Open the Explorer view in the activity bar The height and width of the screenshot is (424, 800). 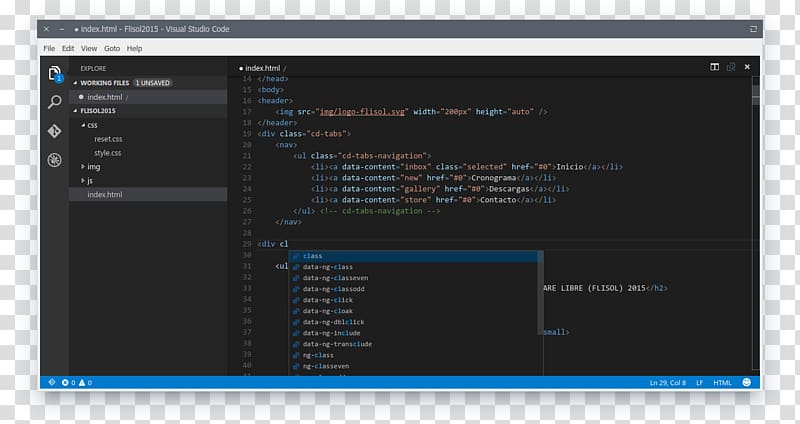55,73
